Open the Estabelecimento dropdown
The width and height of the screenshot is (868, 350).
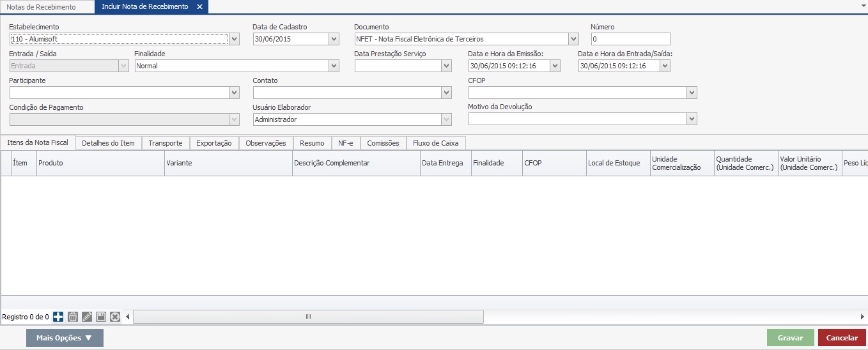click(x=234, y=39)
